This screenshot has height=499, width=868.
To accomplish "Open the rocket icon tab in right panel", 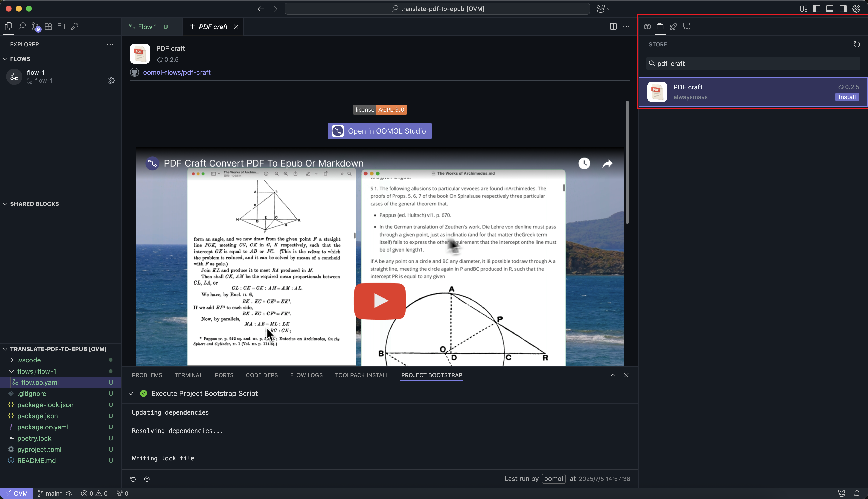I will click(x=673, y=26).
